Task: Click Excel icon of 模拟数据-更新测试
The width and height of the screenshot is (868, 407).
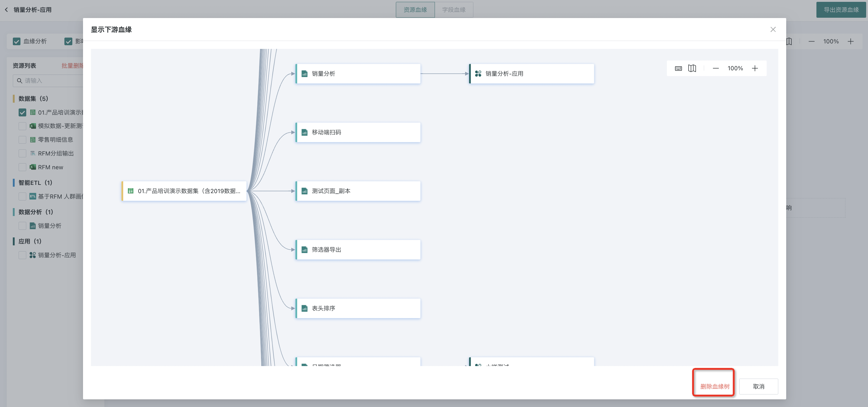Action: 33,126
